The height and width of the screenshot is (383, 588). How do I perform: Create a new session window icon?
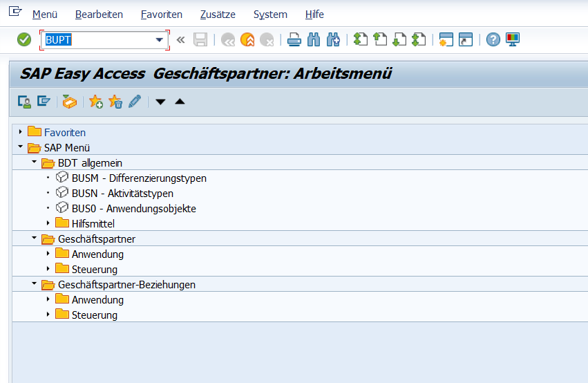coord(446,40)
